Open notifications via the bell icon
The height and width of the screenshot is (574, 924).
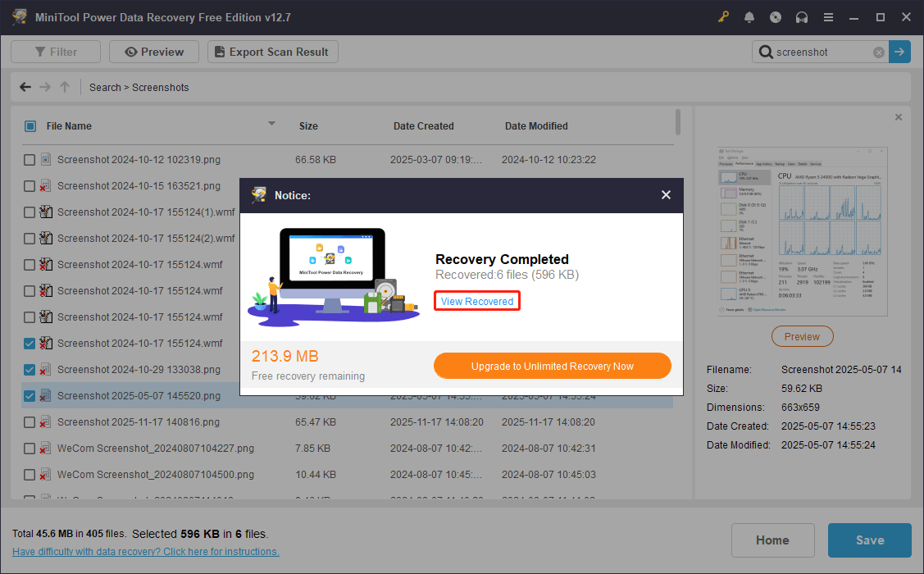(x=749, y=16)
